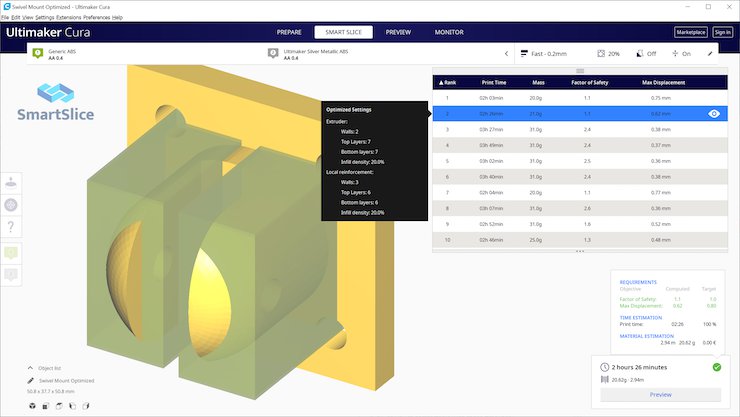Click the green checkmark status icon
740x417 pixels.
tap(717, 367)
